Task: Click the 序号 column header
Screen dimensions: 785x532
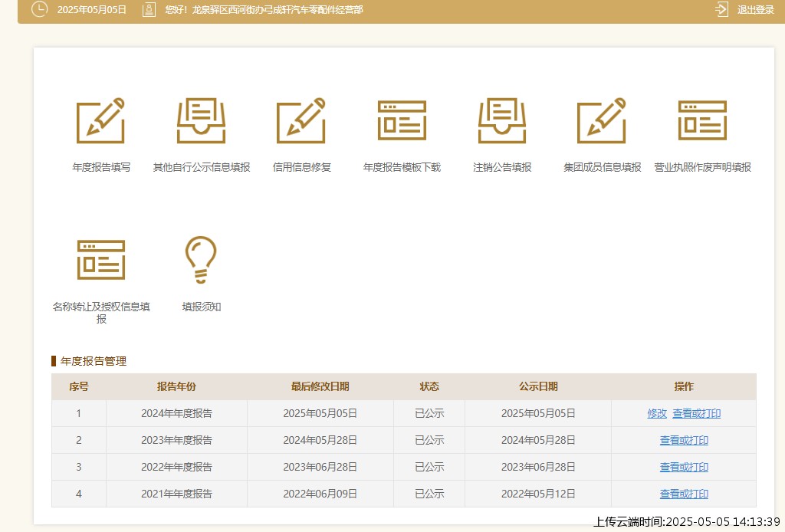Action: [x=79, y=386]
